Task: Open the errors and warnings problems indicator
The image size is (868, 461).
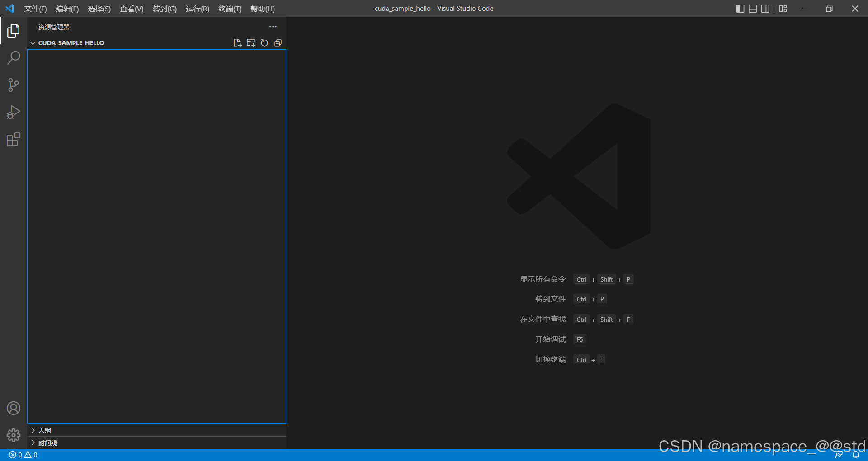Action: [x=24, y=455]
